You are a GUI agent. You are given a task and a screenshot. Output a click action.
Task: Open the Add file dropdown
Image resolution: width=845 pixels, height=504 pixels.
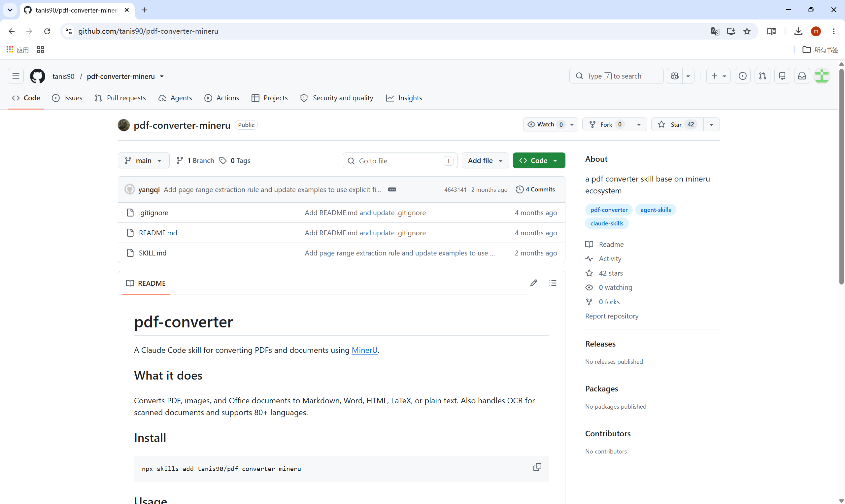pos(485,160)
